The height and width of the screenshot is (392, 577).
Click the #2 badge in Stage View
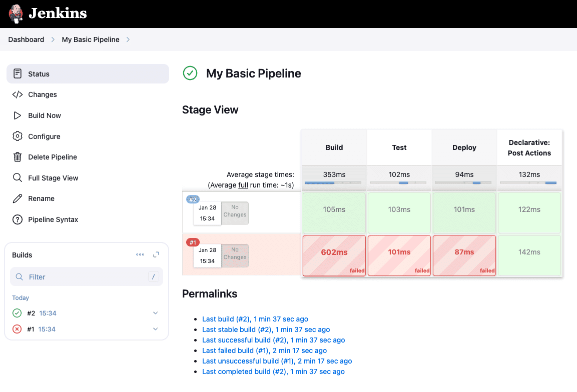[193, 199]
